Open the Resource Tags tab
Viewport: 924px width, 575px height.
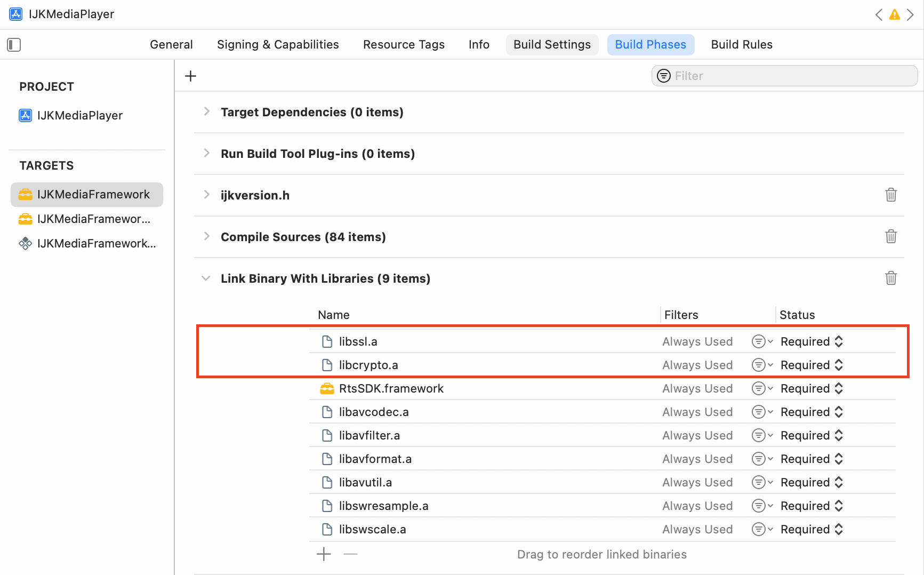(404, 45)
